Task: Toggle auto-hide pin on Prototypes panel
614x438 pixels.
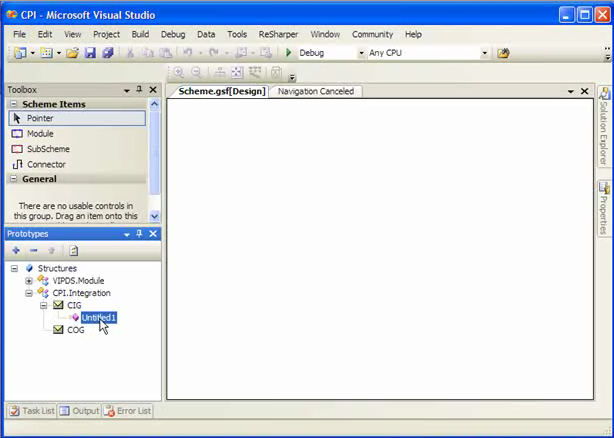Action: click(139, 234)
